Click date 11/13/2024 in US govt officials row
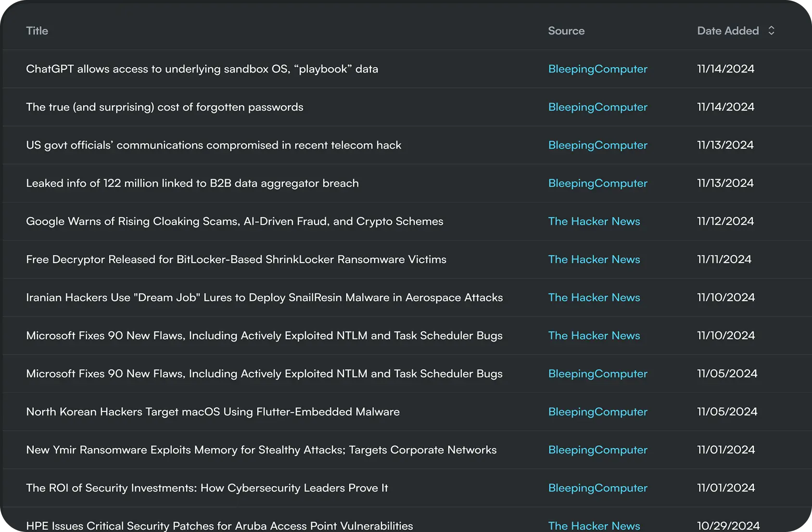The height and width of the screenshot is (532, 812). (x=725, y=145)
